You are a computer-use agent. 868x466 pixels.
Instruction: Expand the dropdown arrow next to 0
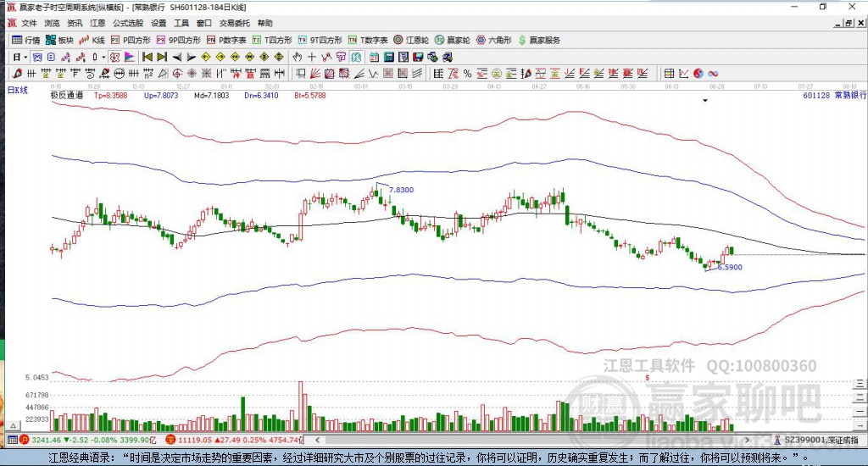(103, 57)
